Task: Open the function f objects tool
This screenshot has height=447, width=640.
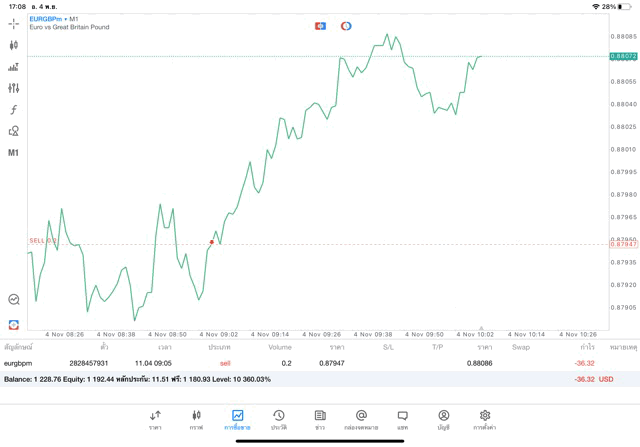Action: coord(13,109)
